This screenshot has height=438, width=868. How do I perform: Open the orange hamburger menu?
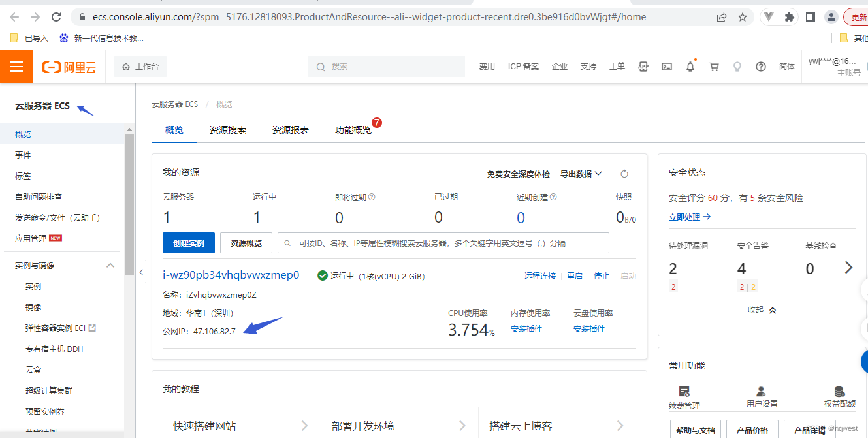(16, 67)
